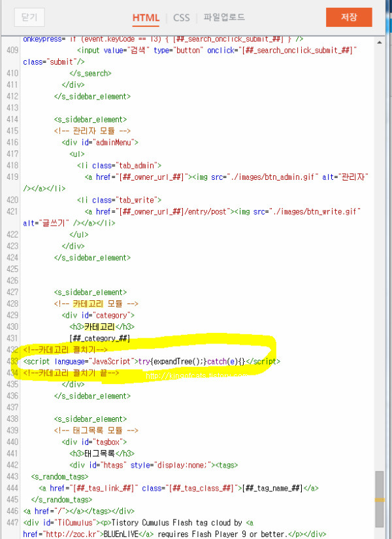Click the http://zoc.kr href text
392x539 pixels.
click(x=72, y=534)
